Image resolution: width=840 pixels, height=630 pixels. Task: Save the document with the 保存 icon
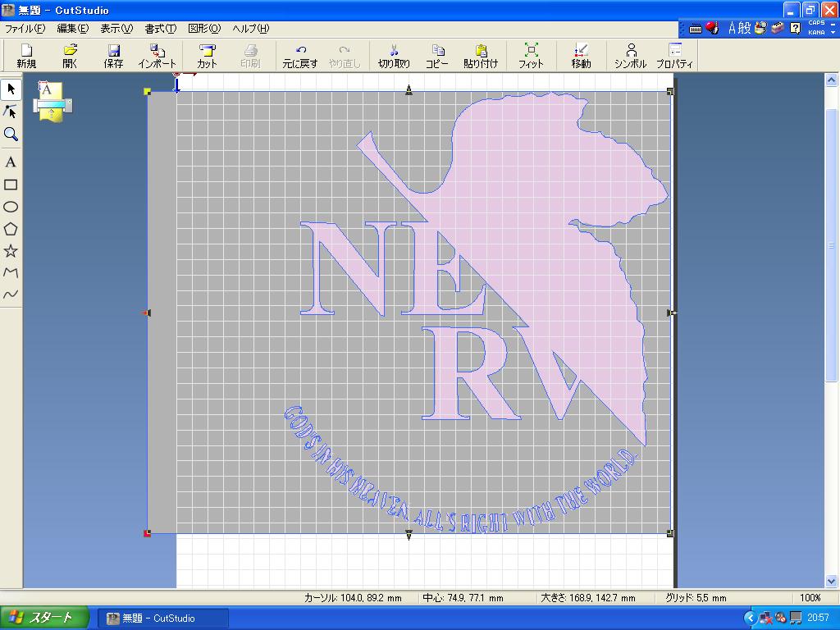tap(113, 56)
